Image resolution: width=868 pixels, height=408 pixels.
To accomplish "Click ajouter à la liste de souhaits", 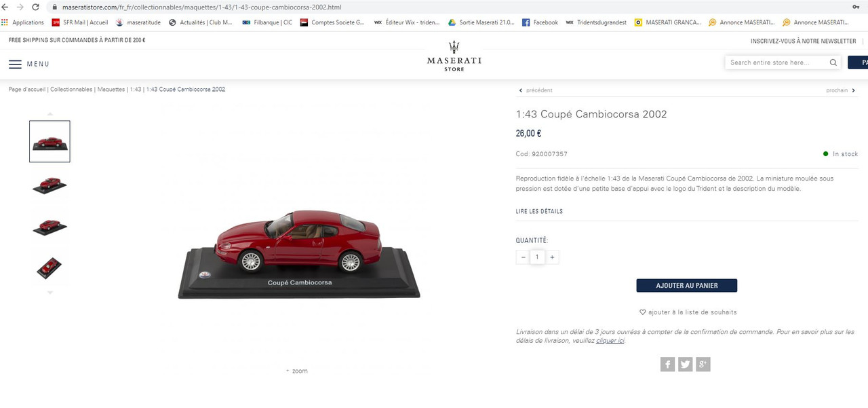I will tap(688, 312).
